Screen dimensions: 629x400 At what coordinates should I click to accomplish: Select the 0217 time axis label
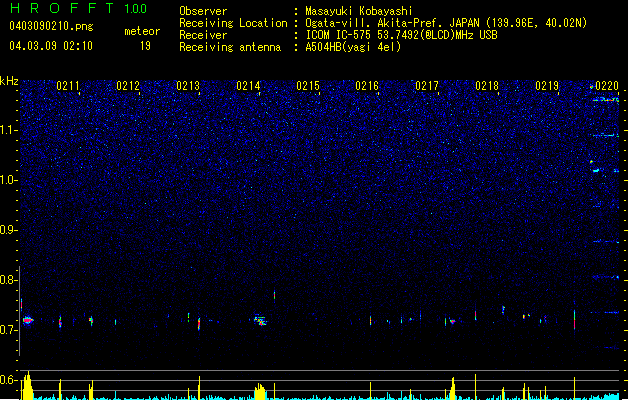[x=427, y=86]
